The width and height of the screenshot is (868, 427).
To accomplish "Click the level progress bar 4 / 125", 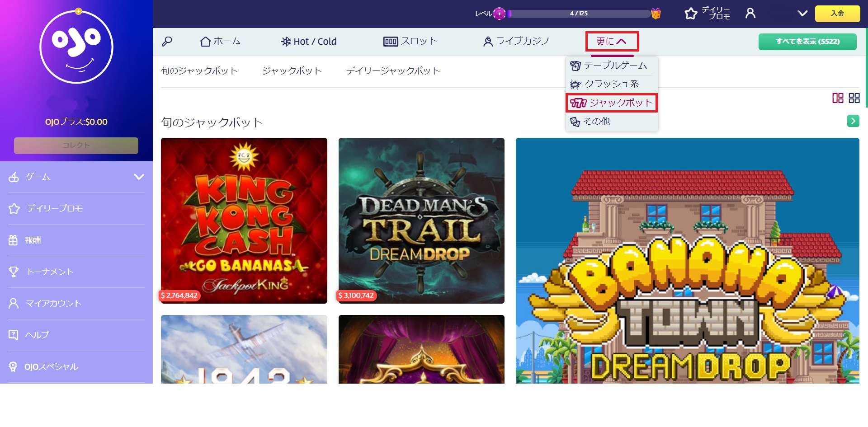I will pyautogui.click(x=579, y=14).
